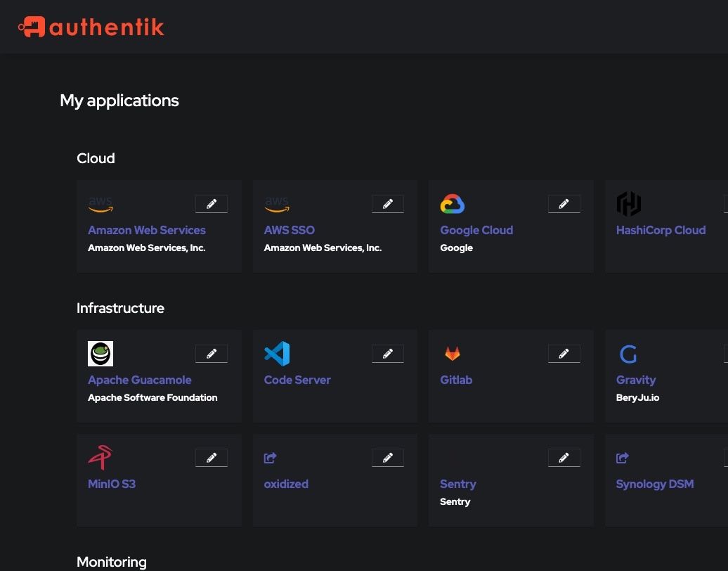Click the authentik logo in the header
The width and height of the screenshot is (728, 571).
[91, 27]
